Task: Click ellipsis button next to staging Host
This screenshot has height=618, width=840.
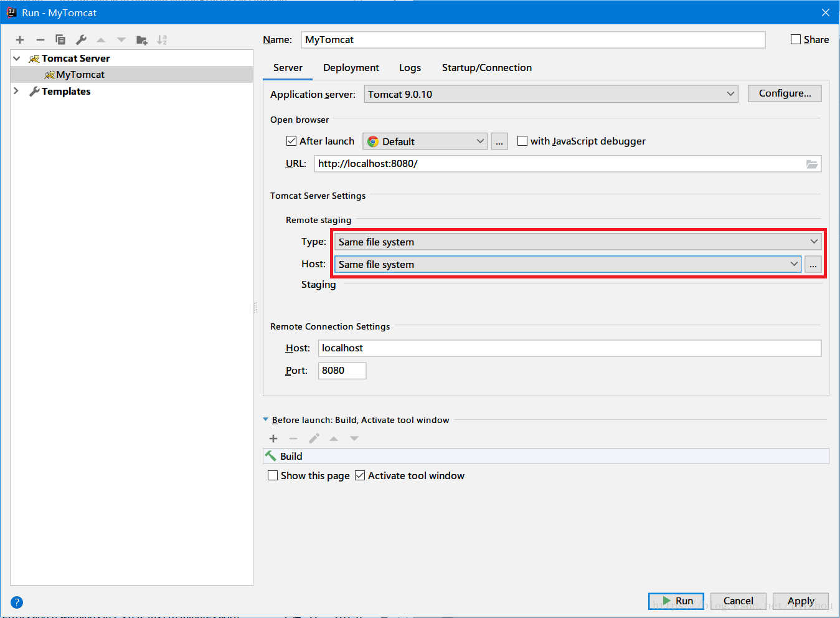Action: (x=813, y=264)
